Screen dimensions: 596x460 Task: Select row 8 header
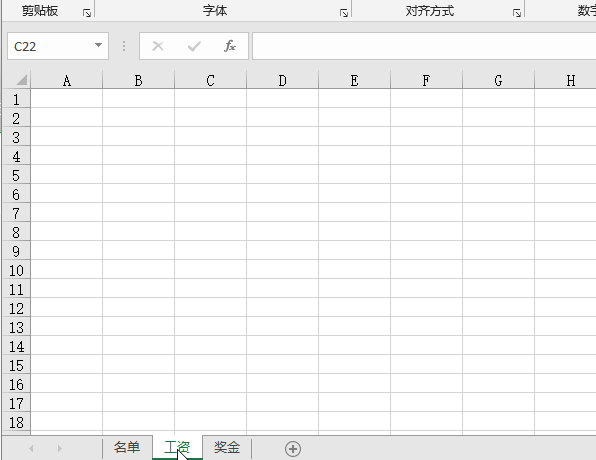coord(16,232)
